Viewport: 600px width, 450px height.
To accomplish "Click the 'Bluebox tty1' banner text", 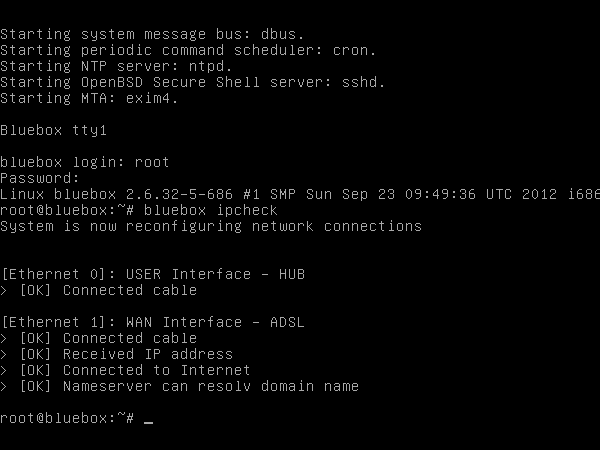I will (53, 130).
